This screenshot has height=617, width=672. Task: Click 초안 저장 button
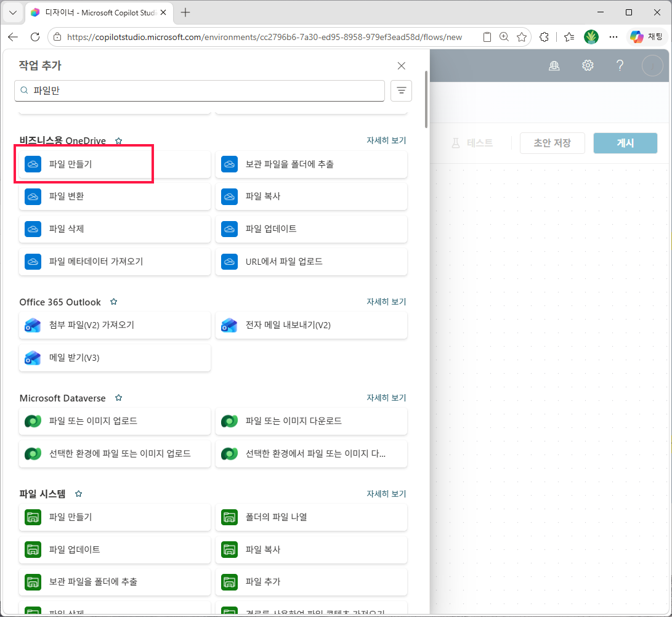click(x=552, y=143)
